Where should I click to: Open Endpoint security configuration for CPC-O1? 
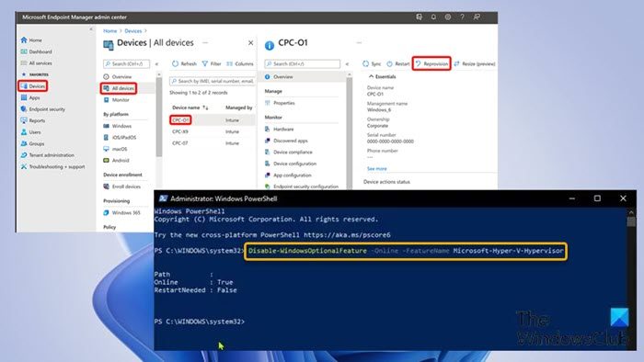click(x=302, y=187)
